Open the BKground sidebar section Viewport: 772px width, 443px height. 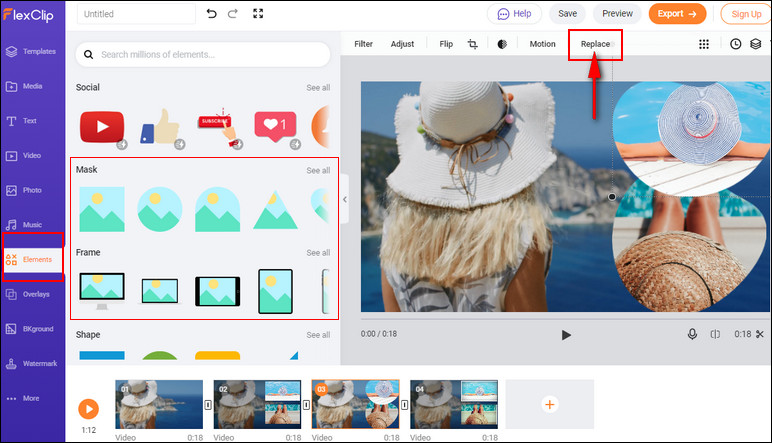click(29, 329)
